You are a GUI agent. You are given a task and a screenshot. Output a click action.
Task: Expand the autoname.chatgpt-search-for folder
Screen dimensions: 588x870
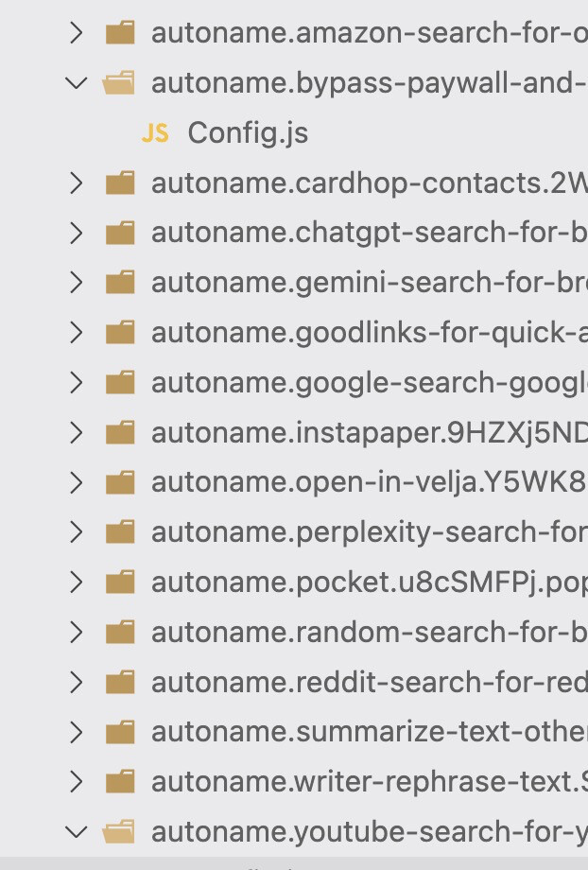click(x=76, y=233)
